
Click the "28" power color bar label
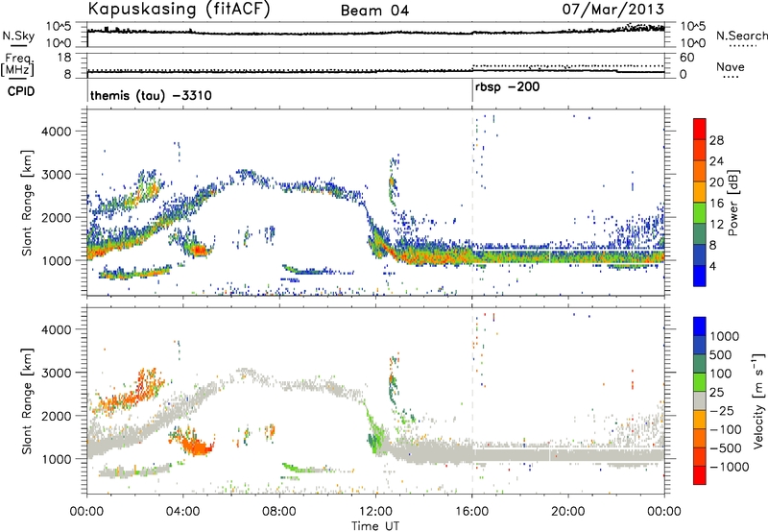click(x=716, y=140)
